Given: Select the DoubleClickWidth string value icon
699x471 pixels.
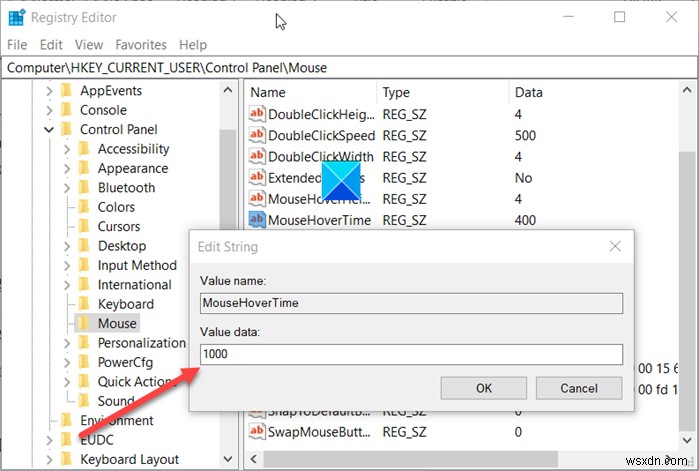Looking at the screenshot, I should [x=257, y=156].
